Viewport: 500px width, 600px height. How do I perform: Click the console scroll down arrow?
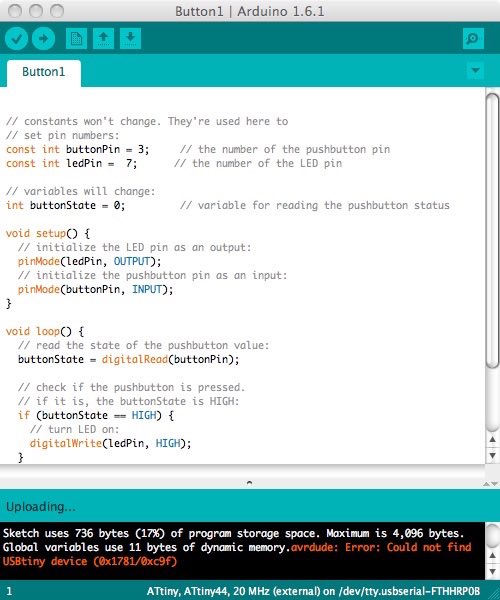(x=493, y=571)
